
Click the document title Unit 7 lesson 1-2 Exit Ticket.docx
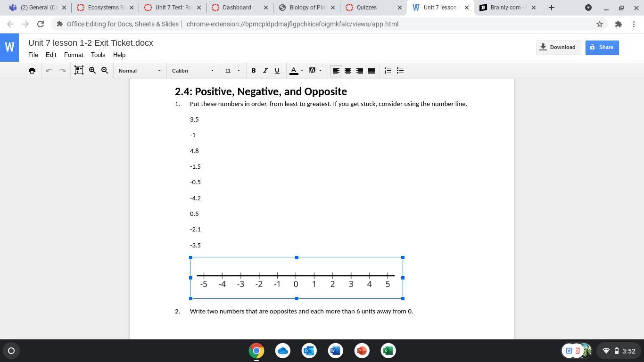pyautogui.click(x=91, y=43)
